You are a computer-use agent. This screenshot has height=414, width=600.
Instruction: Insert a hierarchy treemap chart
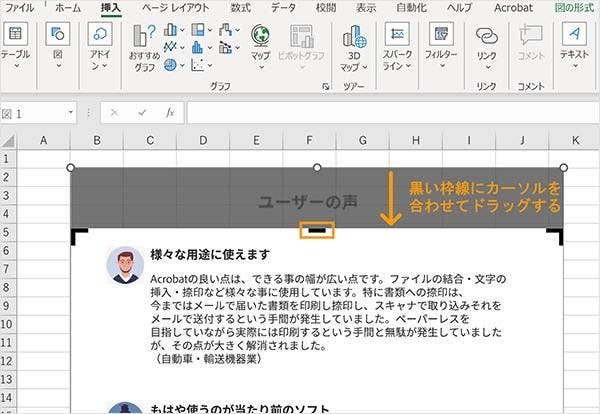tap(198, 29)
